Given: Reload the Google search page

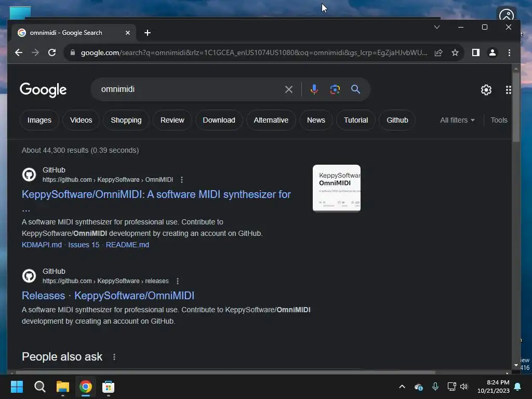Looking at the screenshot, I should click(x=52, y=52).
